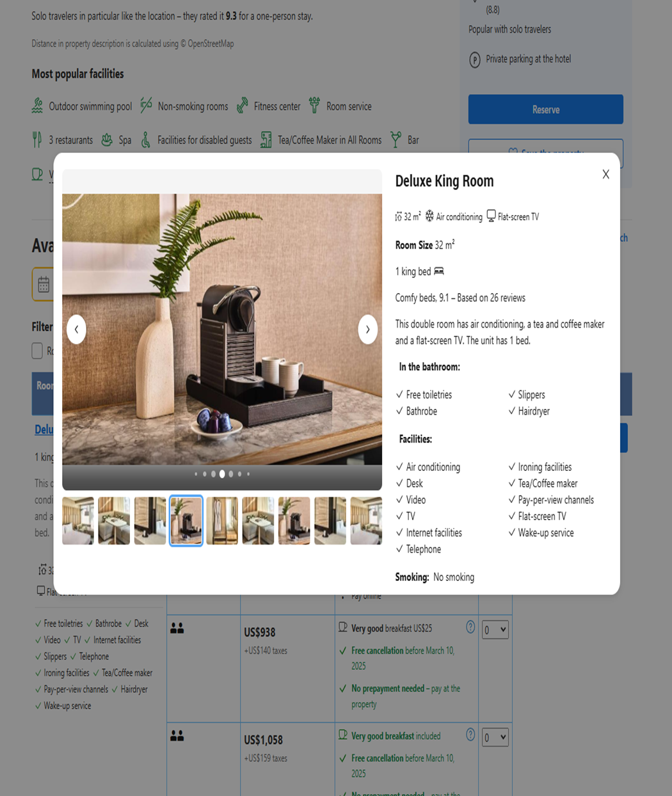Click the cup icon before breakfast included
The width and height of the screenshot is (672, 796).
[343, 735]
